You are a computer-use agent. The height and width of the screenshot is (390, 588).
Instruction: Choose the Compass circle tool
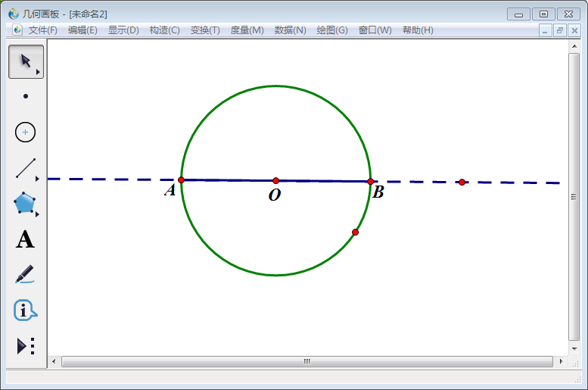tap(26, 132)
